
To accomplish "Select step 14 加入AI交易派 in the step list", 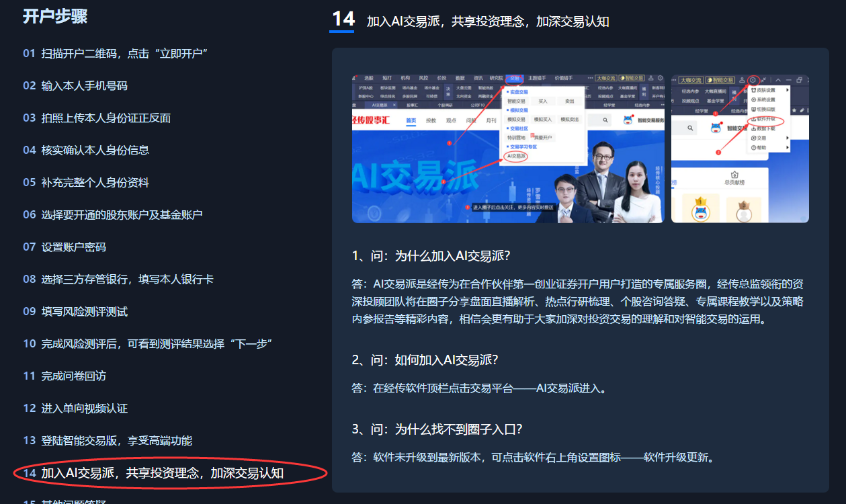I will click(x=153, y=472).
